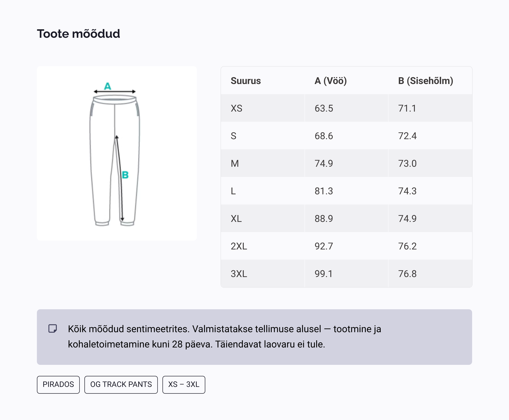Click the Suurus column header
Image resolution: width=509 pixels, height=420 pixels.
click(246, 81)
